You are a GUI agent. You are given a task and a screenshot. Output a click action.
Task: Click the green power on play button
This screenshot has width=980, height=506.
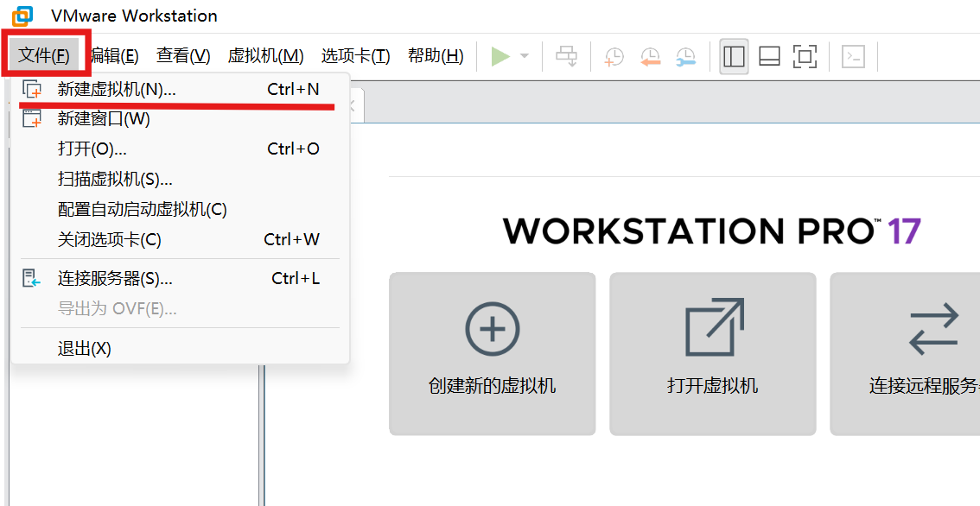click(500, 57)
